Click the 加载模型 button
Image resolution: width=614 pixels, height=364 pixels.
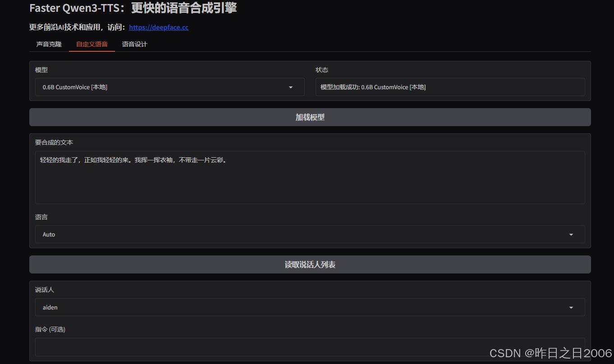[310, 117]
